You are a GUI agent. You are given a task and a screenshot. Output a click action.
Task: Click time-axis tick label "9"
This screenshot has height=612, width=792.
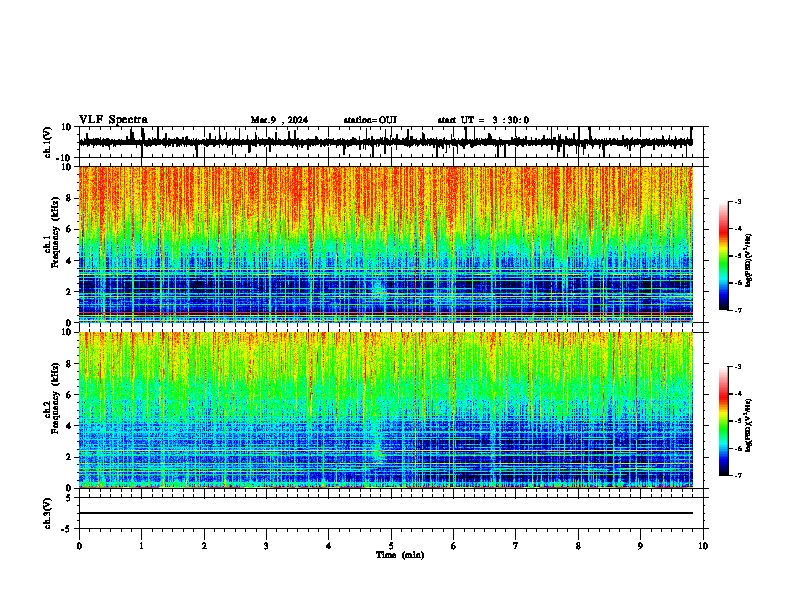(640, 546)
